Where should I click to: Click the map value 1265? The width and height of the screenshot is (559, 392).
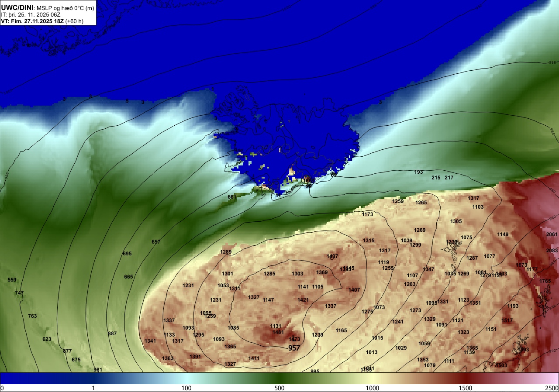pyautogui.click(x=421, y=203)
